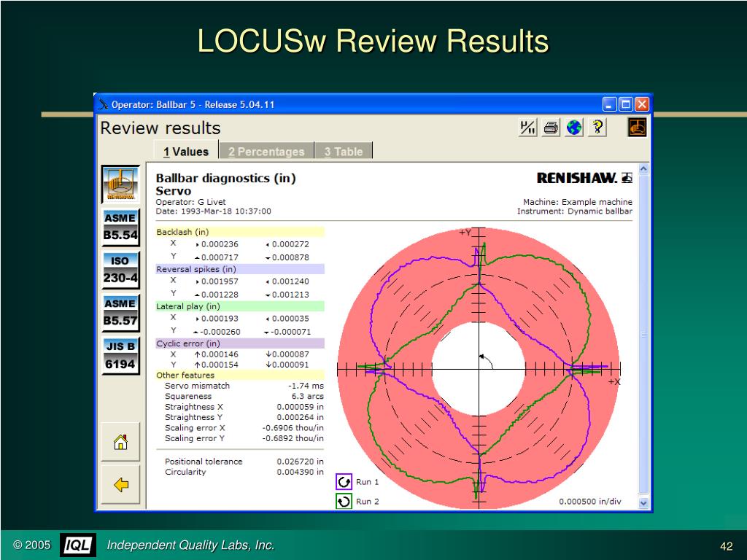Go to the home screen icon
The image size is (747, 560).
[120, 442]
